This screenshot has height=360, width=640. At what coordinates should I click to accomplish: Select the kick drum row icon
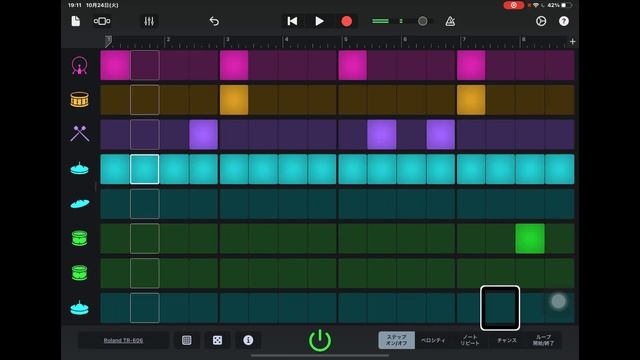click(79, 65)
